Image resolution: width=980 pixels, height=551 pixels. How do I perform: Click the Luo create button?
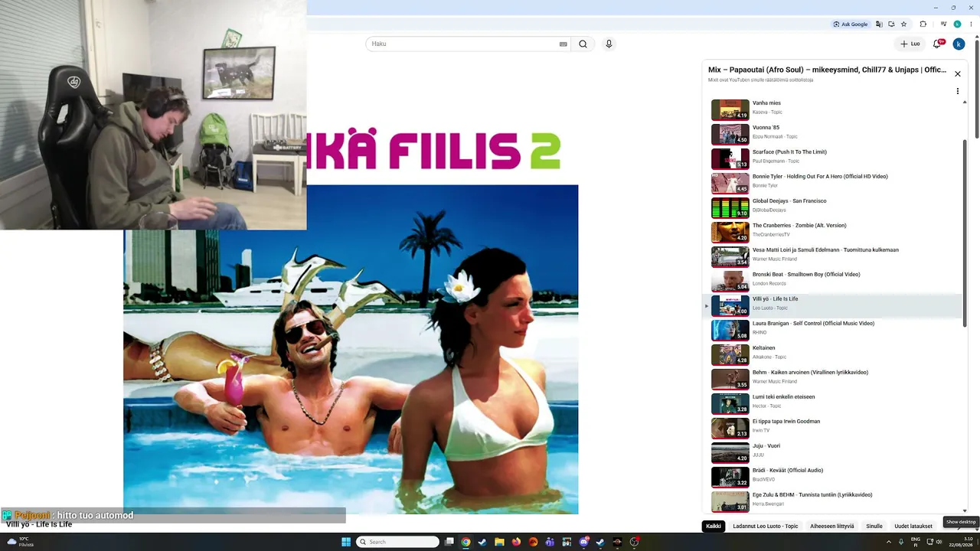[x=910, y=44]
